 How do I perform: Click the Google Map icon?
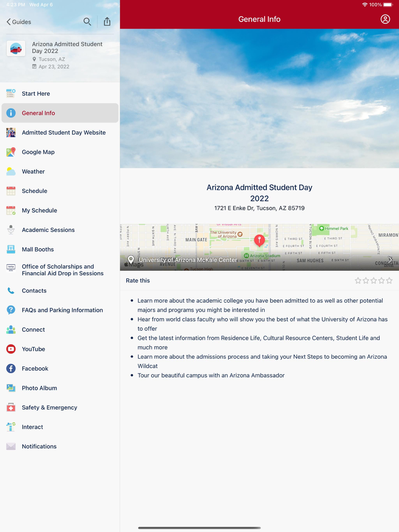[11, 152]
